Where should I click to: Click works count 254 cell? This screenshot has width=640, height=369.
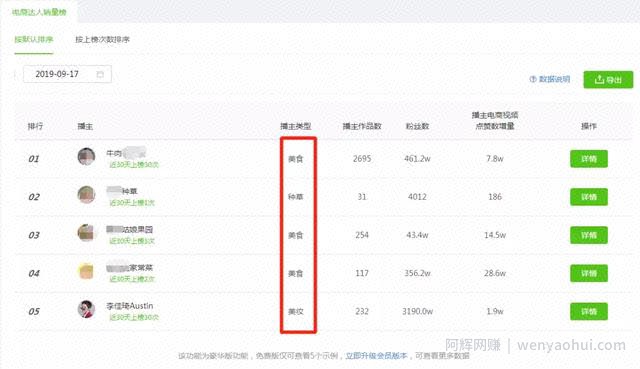pos(362,235)
